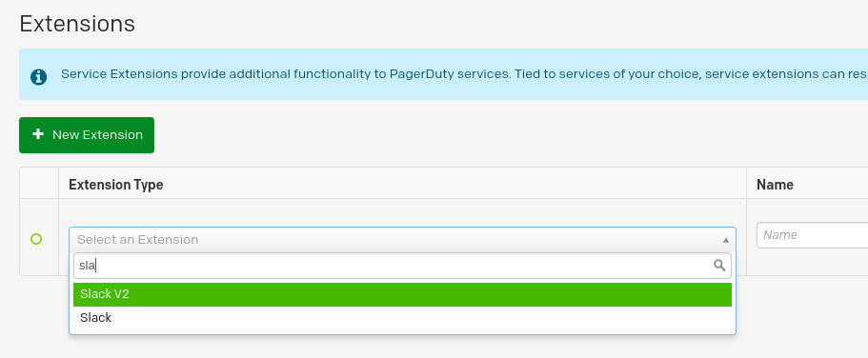
Task: Click the Extensions page heading
Action: [x=77, y=24]
